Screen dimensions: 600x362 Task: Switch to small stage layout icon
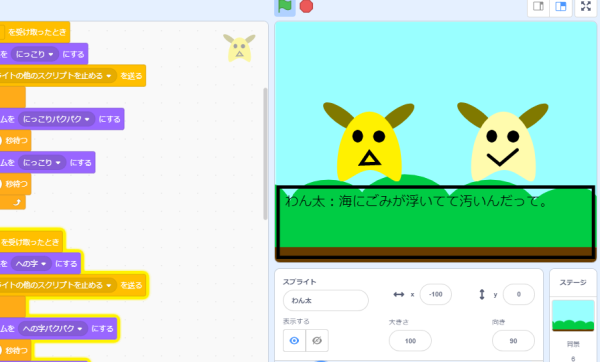pyautogui.click(x=538, y=7)
